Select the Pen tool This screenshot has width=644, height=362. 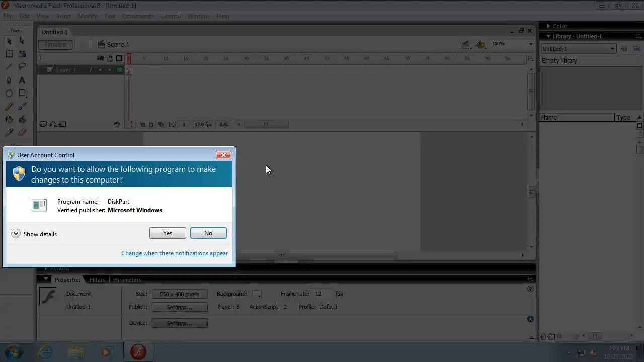pyautogui.click(x=9, y=80)
